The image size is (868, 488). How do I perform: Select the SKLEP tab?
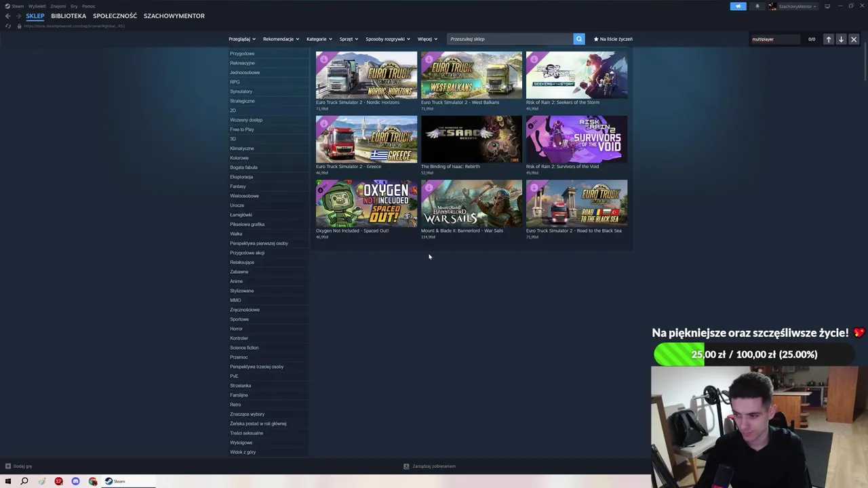(x=35, y=16)
